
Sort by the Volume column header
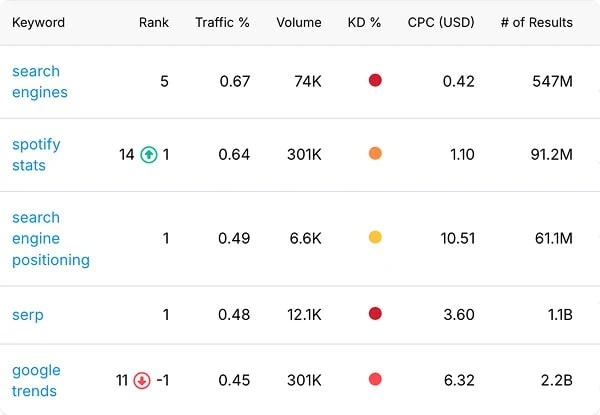point(299,23)
